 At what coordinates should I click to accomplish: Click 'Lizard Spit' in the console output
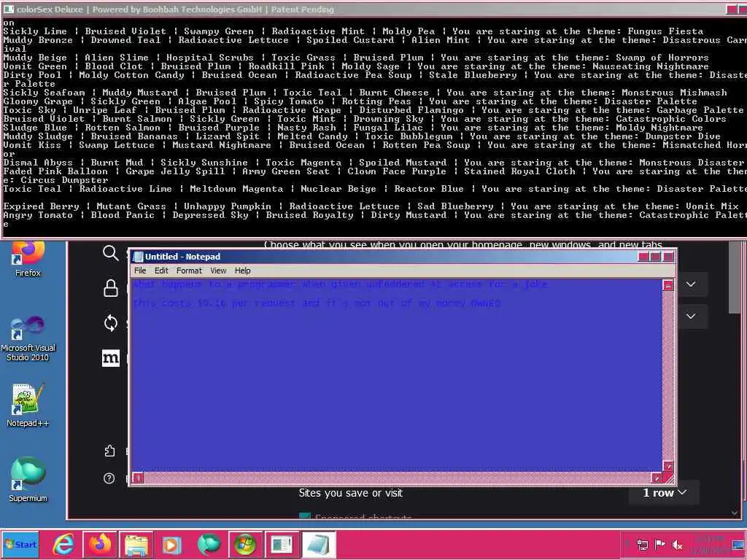pos(228,136)
